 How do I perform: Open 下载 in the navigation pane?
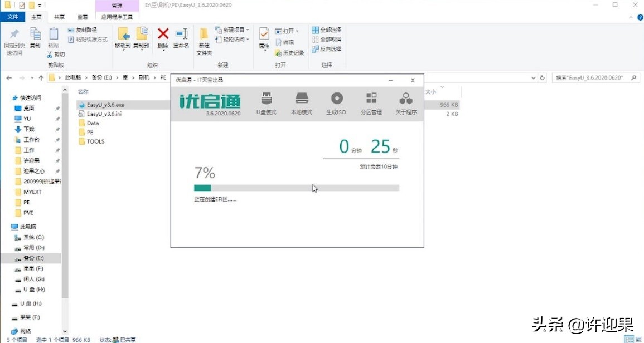25,129
